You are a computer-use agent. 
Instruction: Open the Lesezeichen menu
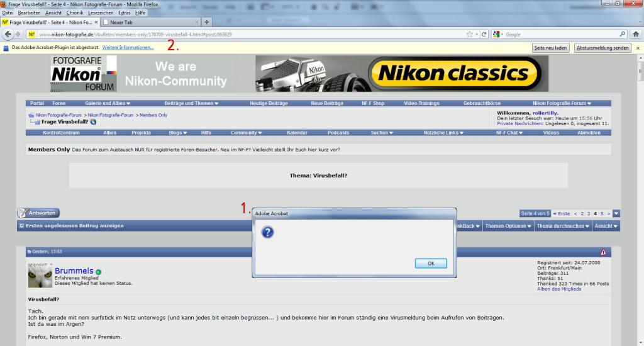(x=101, y=13)
